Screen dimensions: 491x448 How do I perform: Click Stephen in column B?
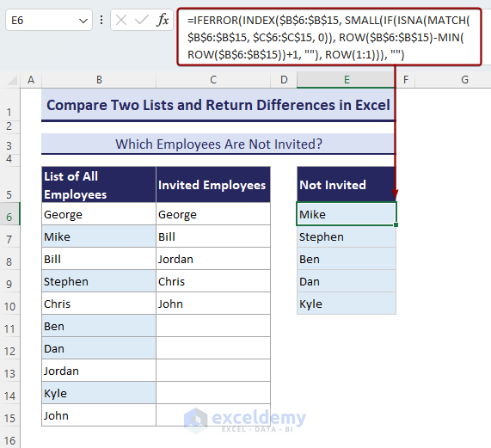click(x=99, y=281)
